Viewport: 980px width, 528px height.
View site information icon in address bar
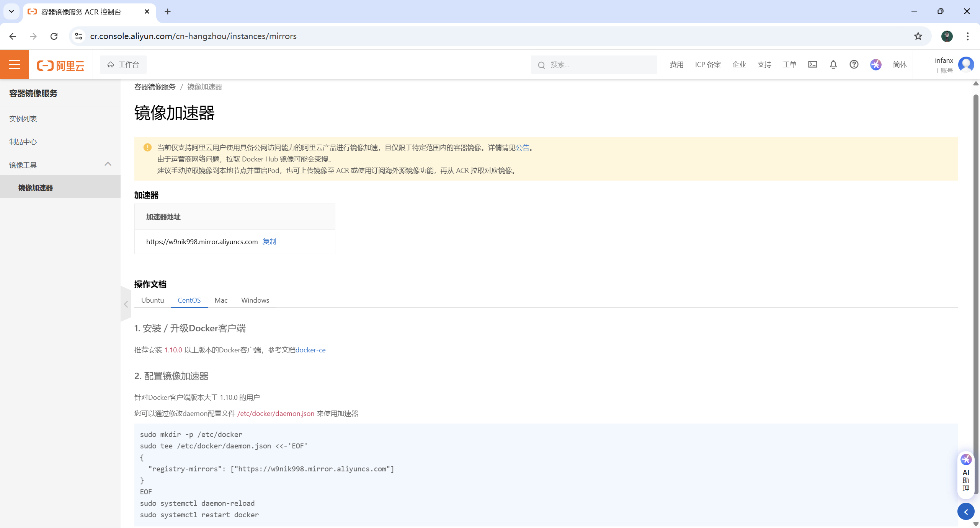[78, 36]
